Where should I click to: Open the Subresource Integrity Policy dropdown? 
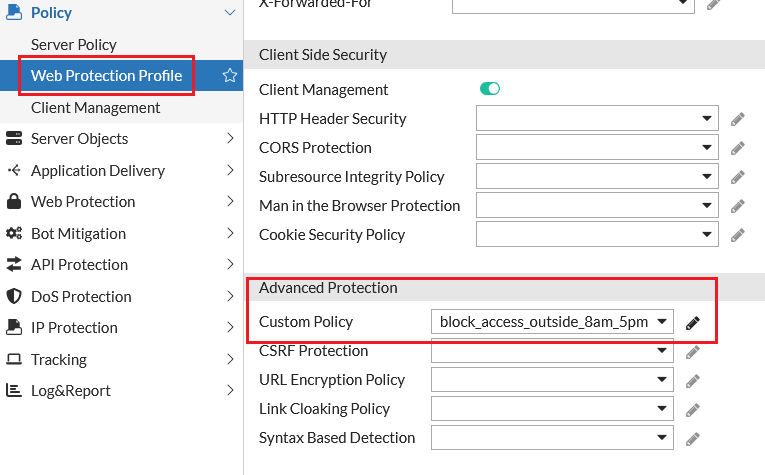(x=597, y=177)
